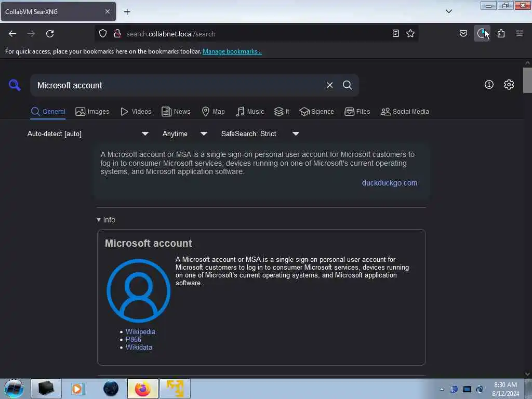
Task: Open the Auto-detect language dropdown
Action: click(x=88, y=134)
